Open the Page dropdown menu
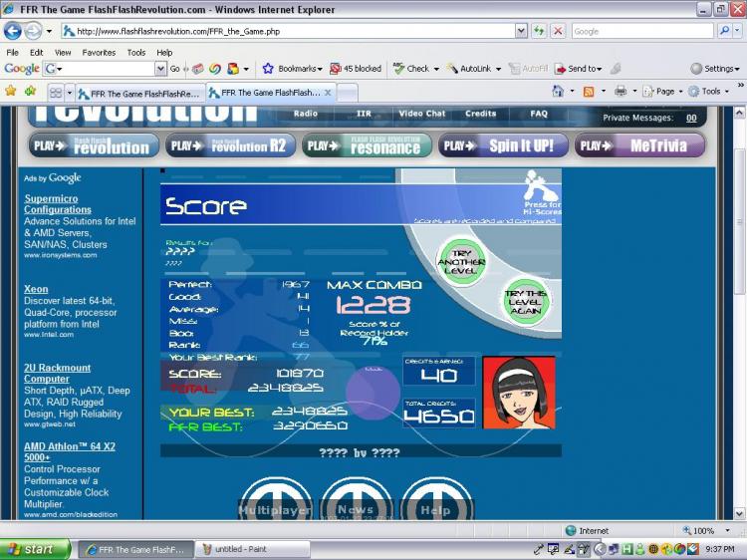The image size is (747, 560). click(x=662, y=91)
